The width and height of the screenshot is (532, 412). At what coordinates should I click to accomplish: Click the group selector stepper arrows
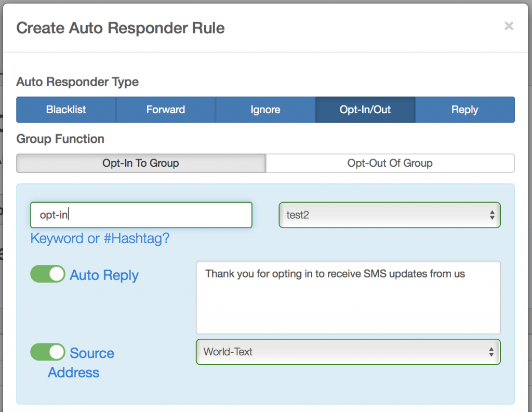point(491,215)
